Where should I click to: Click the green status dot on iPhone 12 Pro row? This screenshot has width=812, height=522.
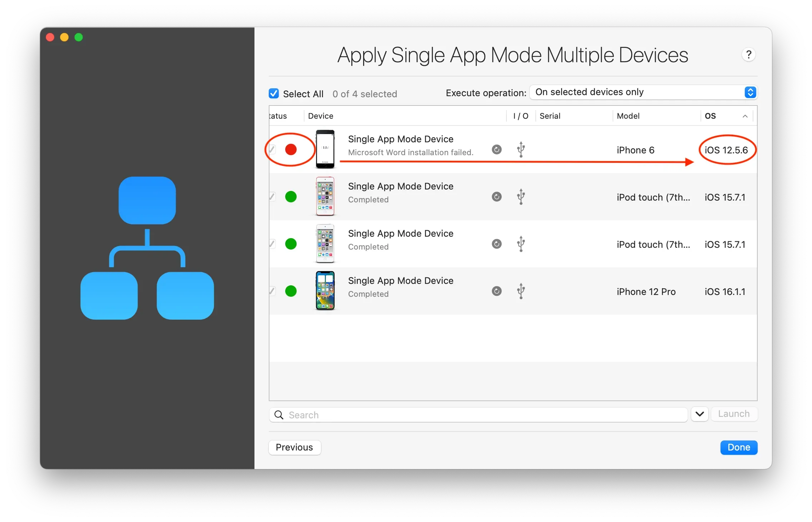(x=291, y=291)
